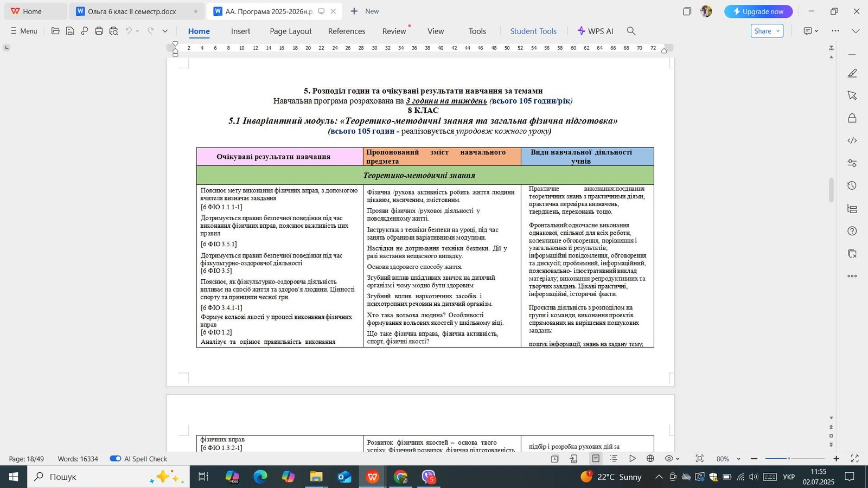Click the play reading mode icon
This screenshot has height=488, width=868.
pos(633,459)
